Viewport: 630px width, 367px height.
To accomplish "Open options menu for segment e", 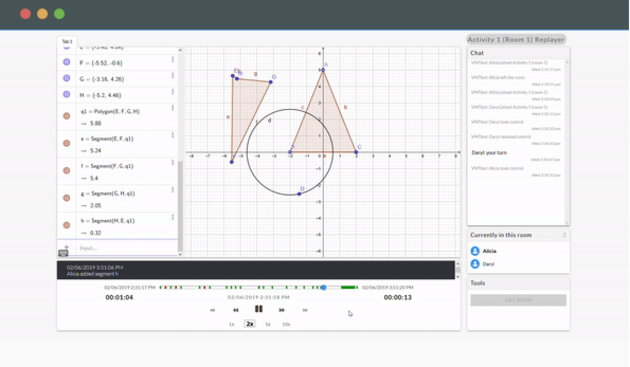I will pyautogui.click(x=173, y=135).
